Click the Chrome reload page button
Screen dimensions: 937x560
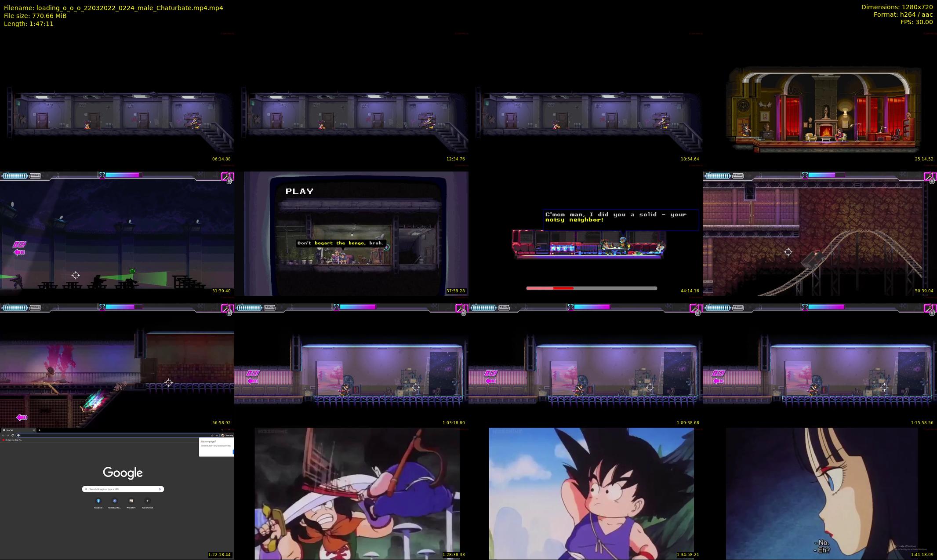[12, 435]
